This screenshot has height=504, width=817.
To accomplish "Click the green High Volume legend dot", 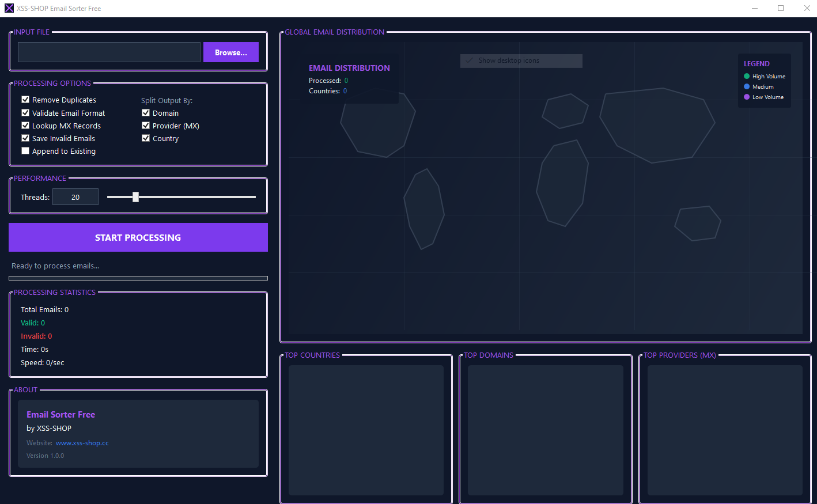I will tap(746, 76).
